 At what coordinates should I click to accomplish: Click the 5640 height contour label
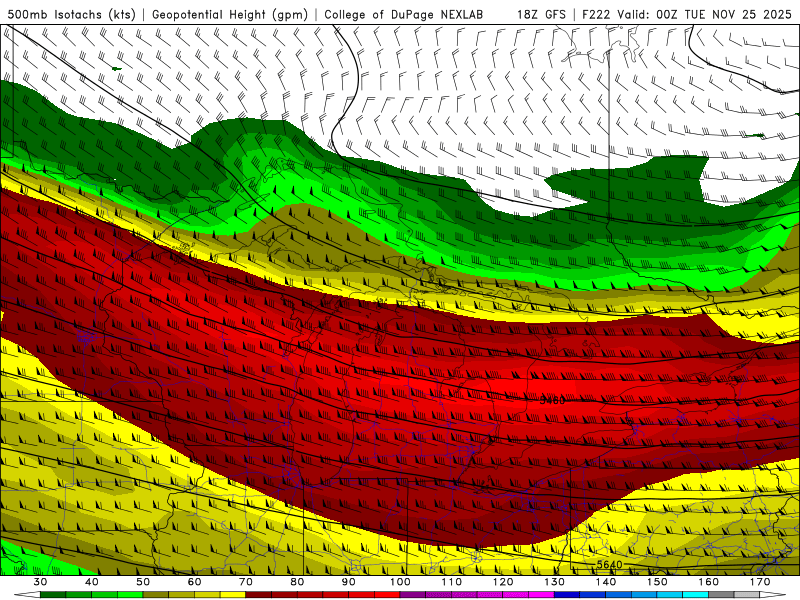pos(609,564)
